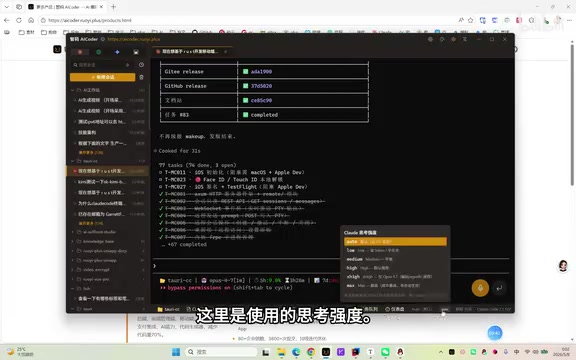Click the tauri-cc folder in bottom status bar
The height and width of the screenshot is (360, 576).
point(169,309)
